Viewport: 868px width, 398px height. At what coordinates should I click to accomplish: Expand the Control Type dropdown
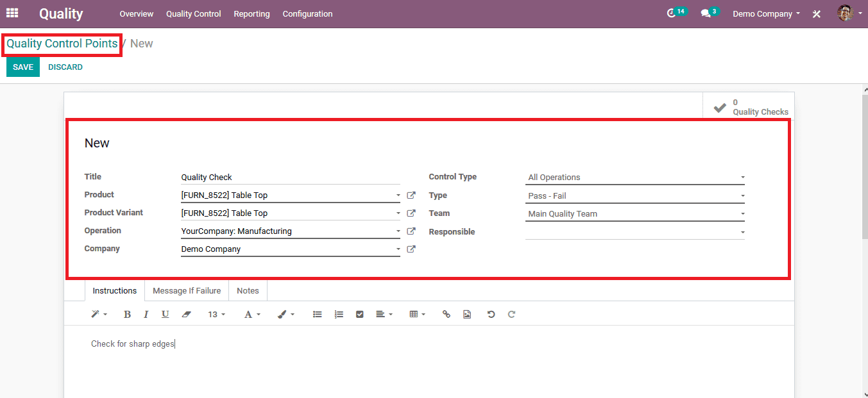[x=742, y=178]
